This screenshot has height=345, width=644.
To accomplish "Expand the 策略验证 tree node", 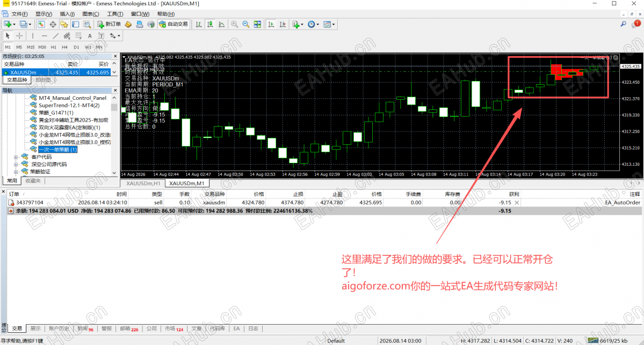I will (16, 172).
